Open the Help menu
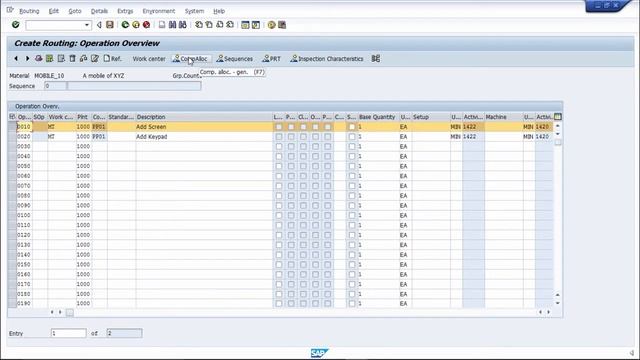The height and width of the screenshot is (360, 640). [219, 11]
